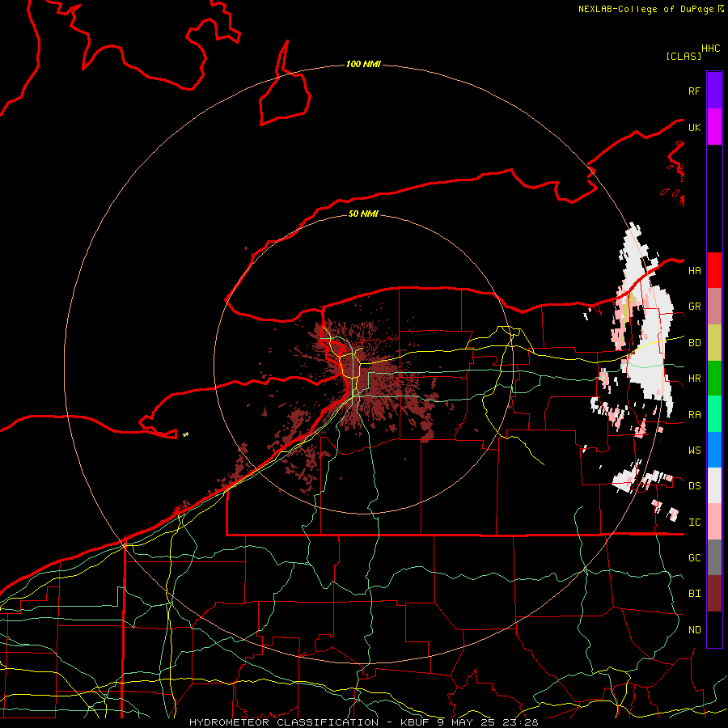728x728 pixels.
Task: Click the 50 NMI range ring label
Action: pyautogui.click(x=363, y=214)
